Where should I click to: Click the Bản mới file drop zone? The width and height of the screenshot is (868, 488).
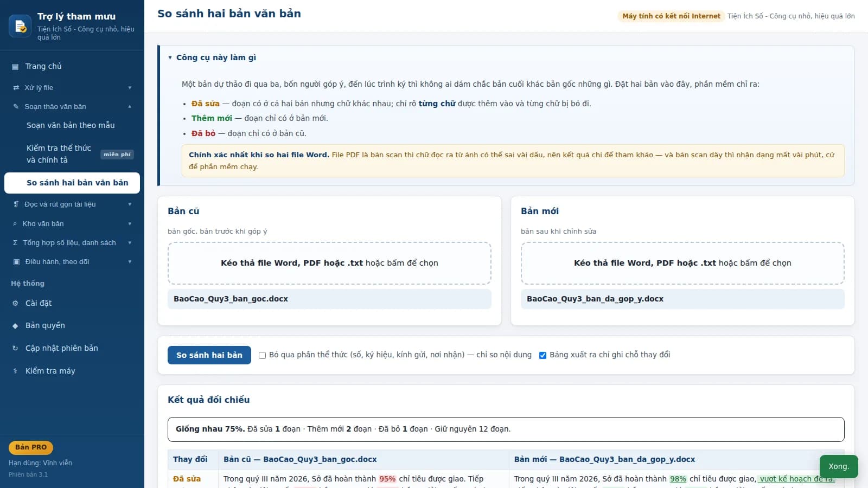(x=682, y=263)
